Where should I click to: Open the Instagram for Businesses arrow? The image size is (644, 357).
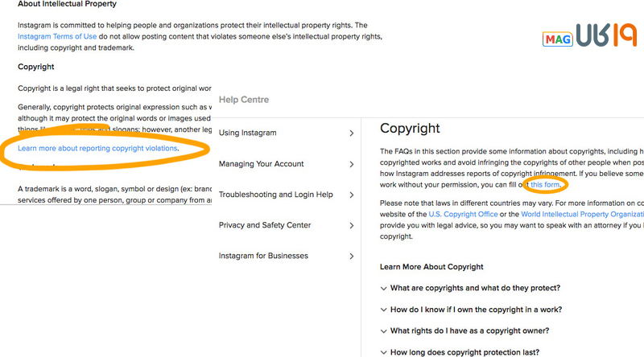352,256
